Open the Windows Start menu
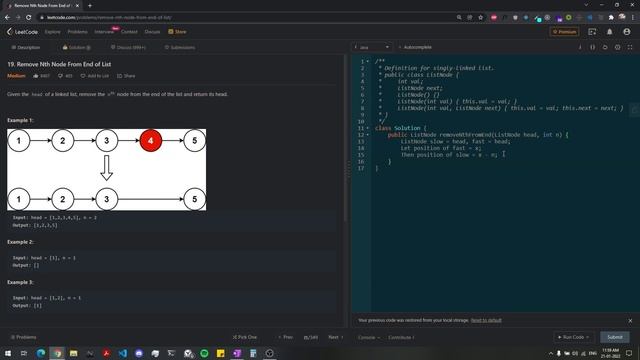640x360 pixels. (x=8, y=353)
